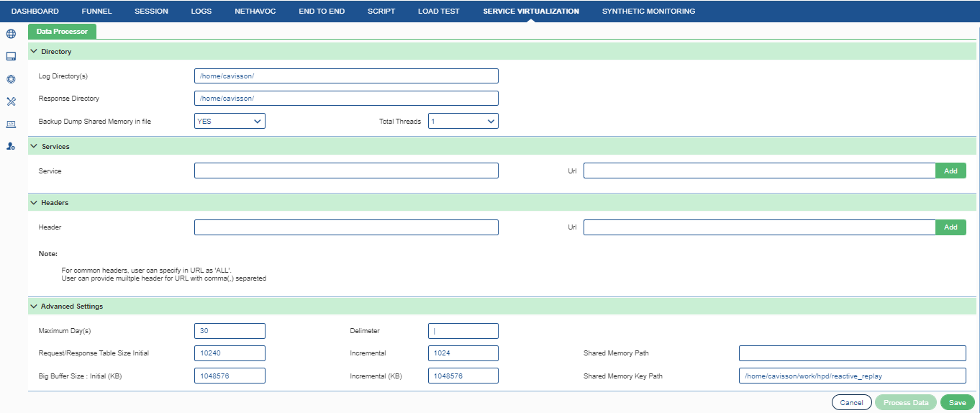The image size is (980, 413).
Task: Click the 'Backup Dump Shared Memory in file' label
Action: pyautogui.click(x=94, y=122)
